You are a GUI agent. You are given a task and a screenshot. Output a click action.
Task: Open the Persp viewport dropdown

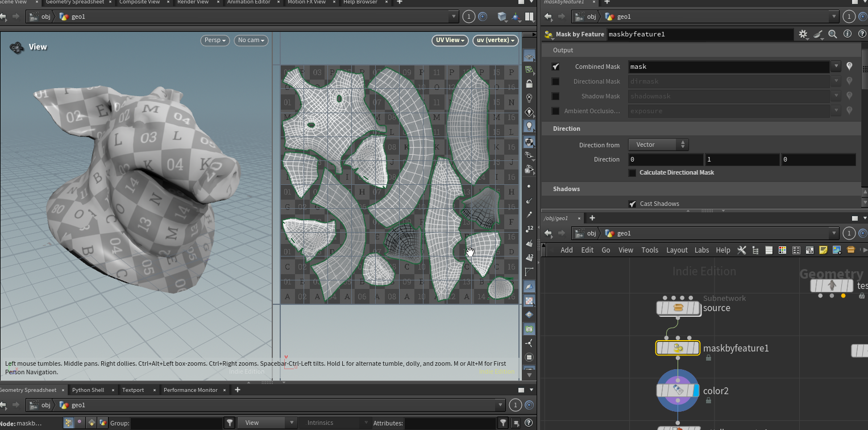214,40
